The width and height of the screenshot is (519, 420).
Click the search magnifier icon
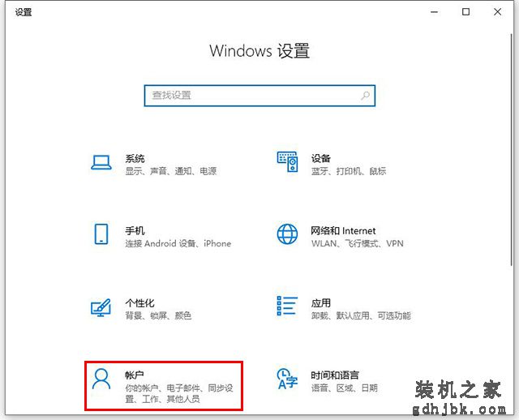coord(365,96)
